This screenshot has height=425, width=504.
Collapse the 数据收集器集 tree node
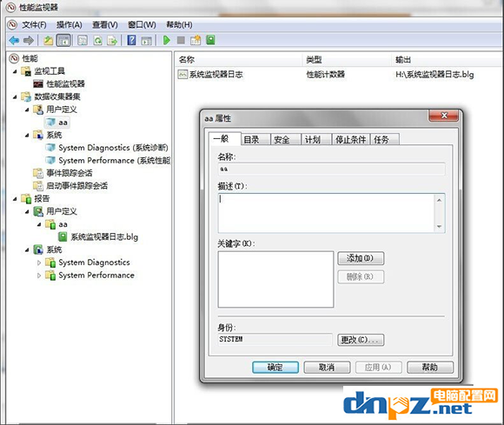coord(15,96)
